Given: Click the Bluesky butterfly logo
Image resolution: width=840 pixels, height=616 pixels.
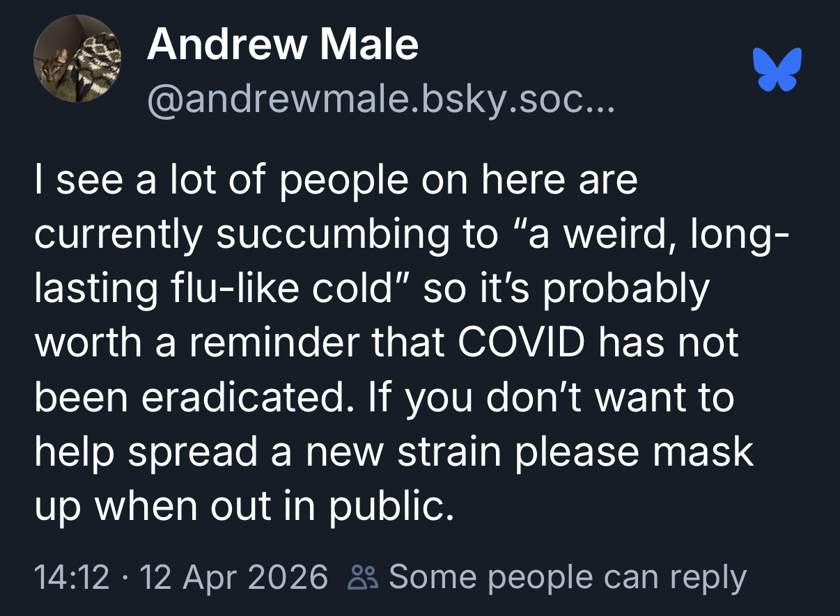Looking at the screenshot, I should [777, 70].
